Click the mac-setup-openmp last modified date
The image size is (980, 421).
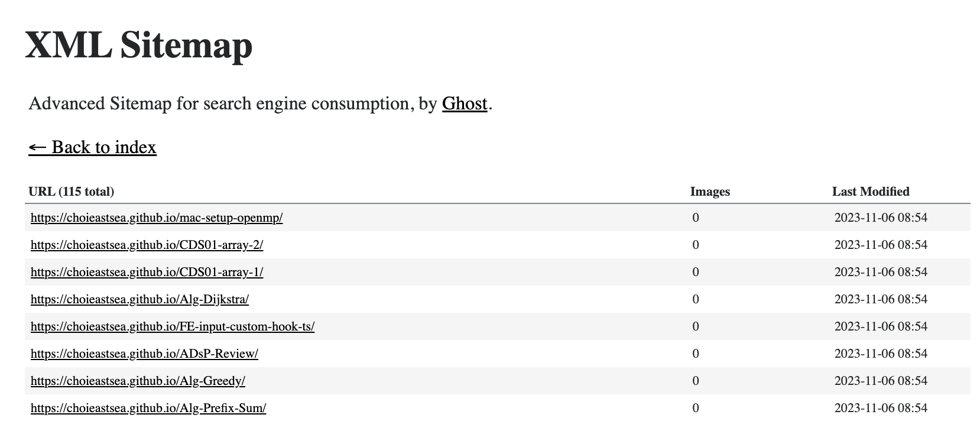click(881, 218)
